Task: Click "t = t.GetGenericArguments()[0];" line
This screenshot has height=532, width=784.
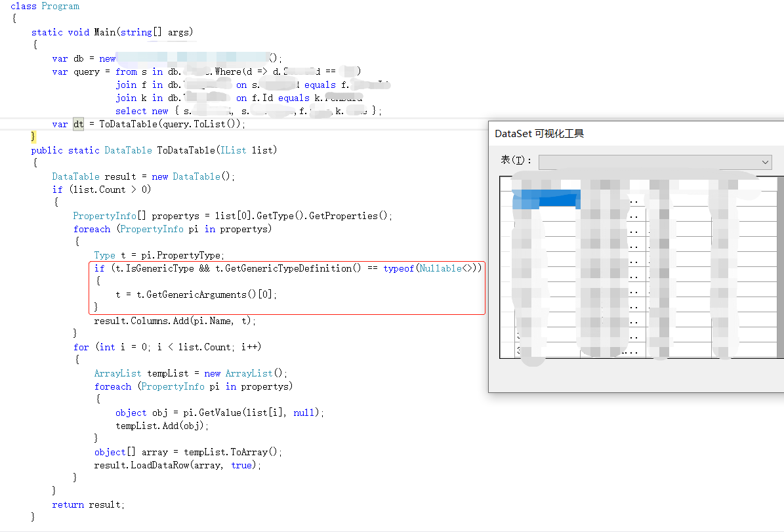Action: [196, 295]
